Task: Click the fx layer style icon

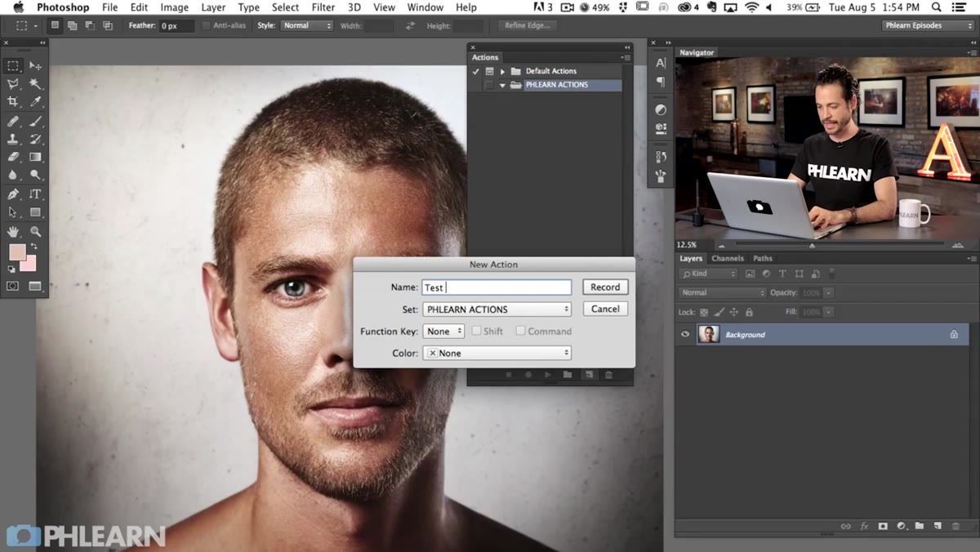Action: tap(864, 527)
